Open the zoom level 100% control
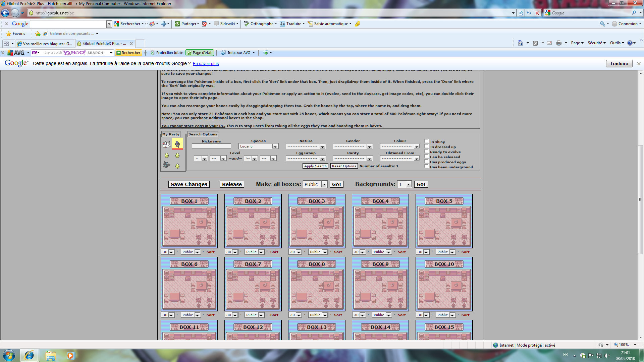Image resolution: width=644 pixels, height=362 pixels. [626, 345]
